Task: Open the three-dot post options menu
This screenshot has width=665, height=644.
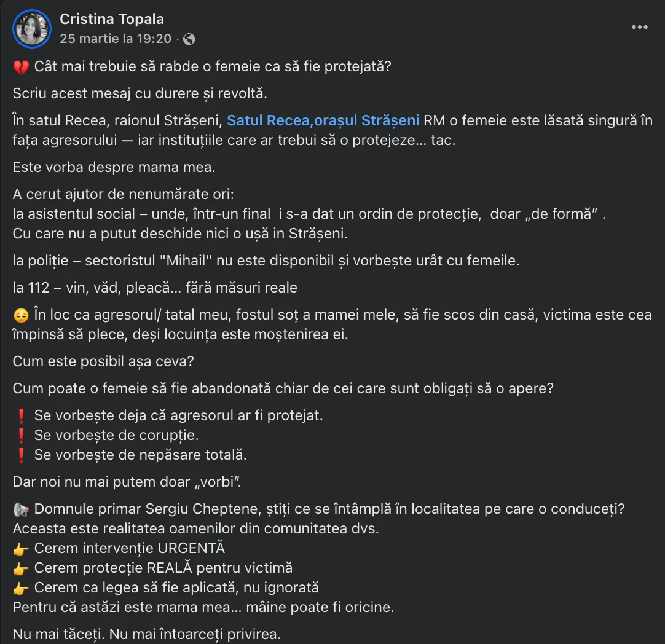Action: tap(640, 27)
